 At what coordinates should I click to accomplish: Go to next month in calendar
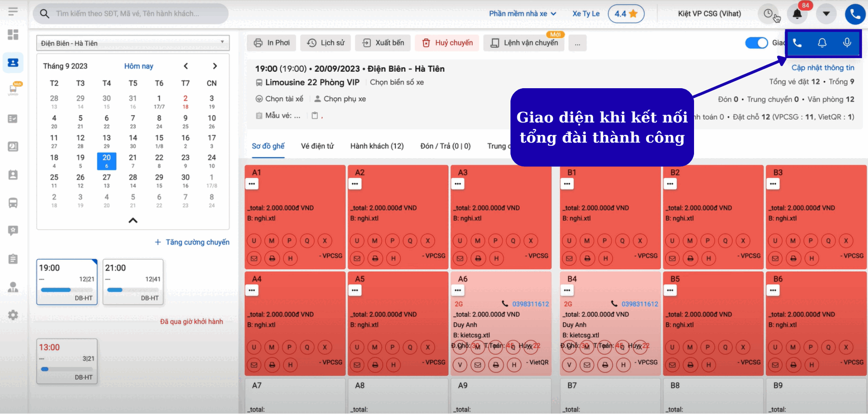[215, 66]
